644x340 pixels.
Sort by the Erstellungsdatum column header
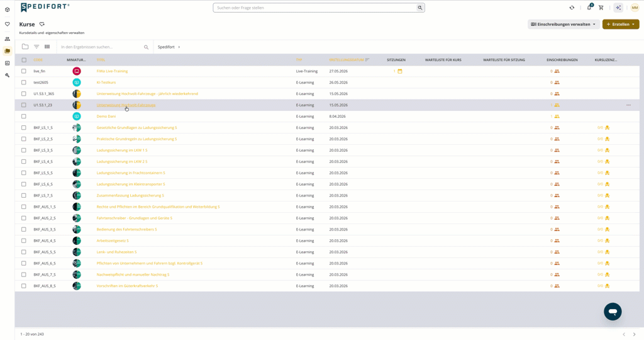point(347,60)
